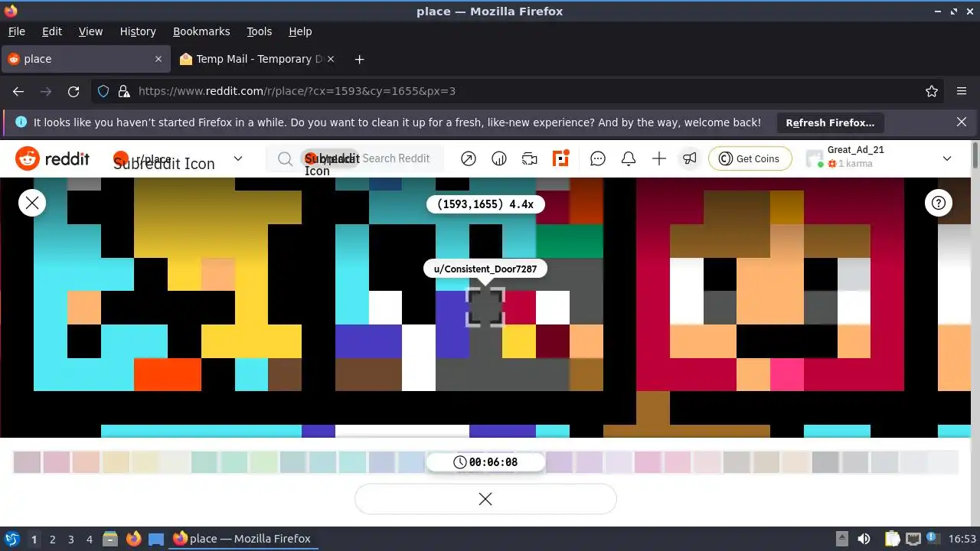Open the Chat bubble icon
The image size is (980, 551).
tap(598, 158)
